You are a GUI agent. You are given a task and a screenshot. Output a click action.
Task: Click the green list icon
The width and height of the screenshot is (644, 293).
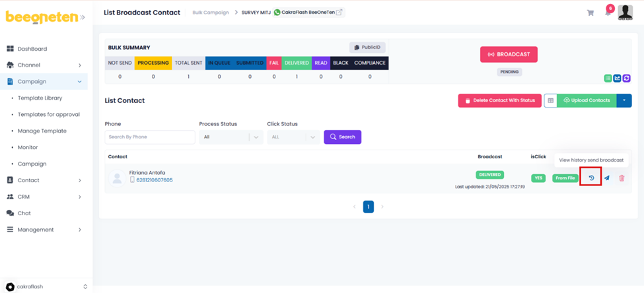(x=608, y=78)
